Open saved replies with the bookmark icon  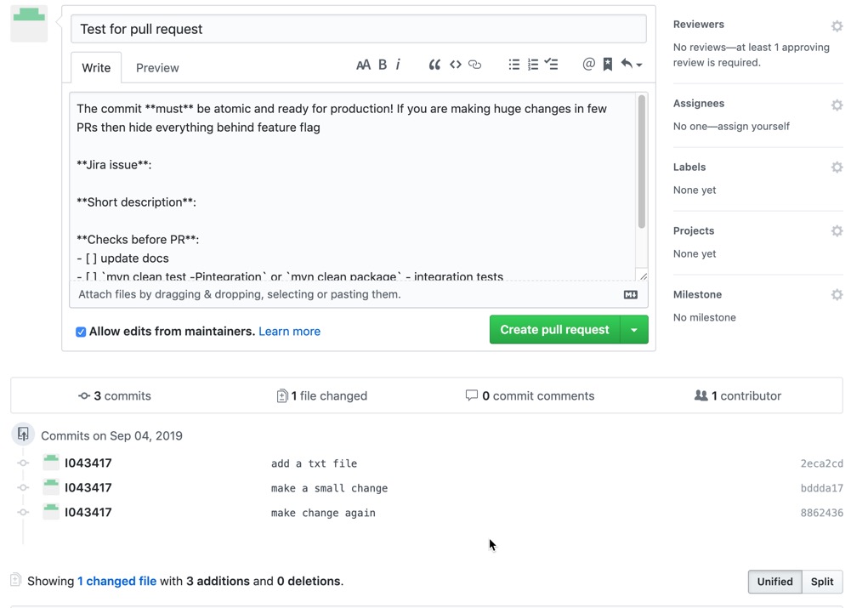[607, 64]
